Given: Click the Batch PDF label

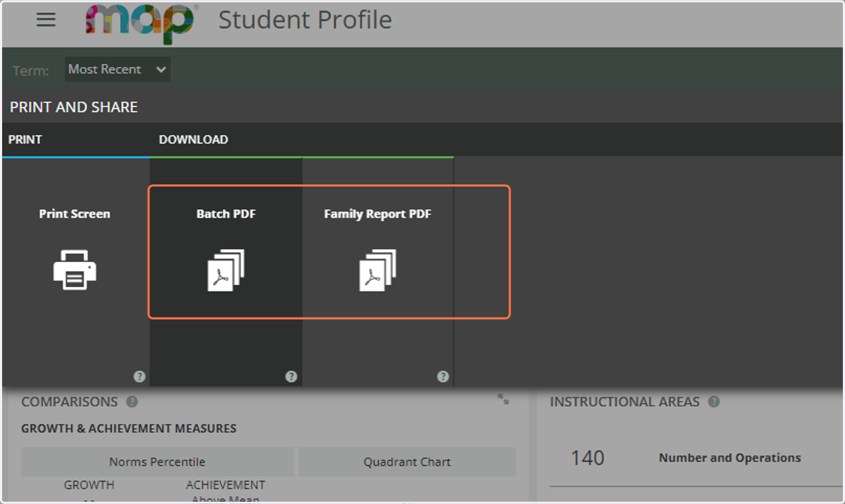Looking at the screenshot, I should pyautogui.click(x=226, y=214).
